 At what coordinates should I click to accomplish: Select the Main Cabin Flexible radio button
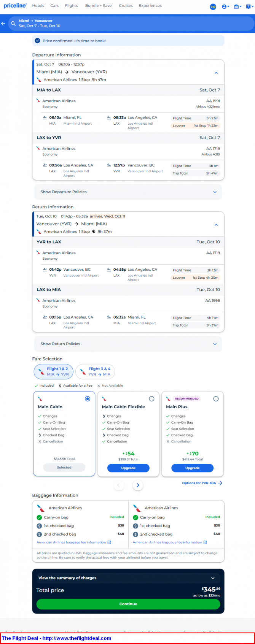pos(151,399)
